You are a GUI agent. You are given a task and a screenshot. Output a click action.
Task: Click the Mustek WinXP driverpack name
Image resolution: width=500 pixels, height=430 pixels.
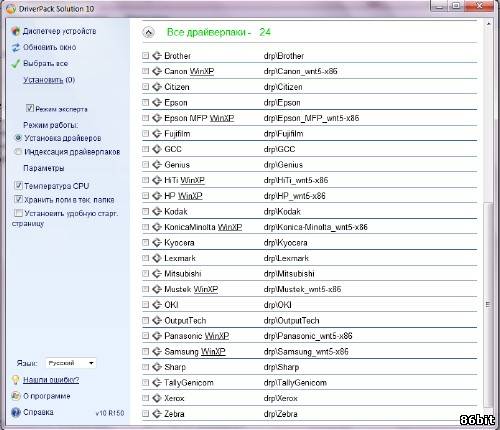coord(191,289)
